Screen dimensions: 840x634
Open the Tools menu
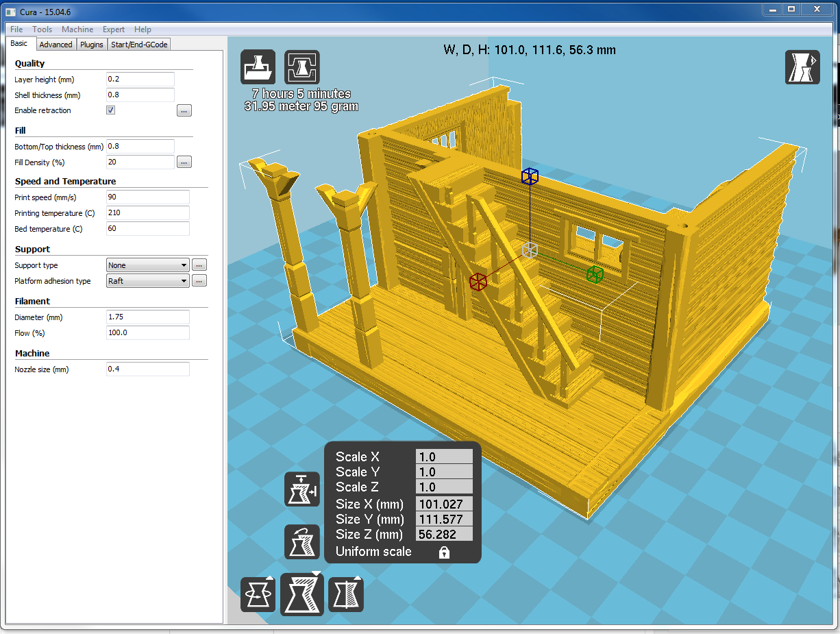coord(42,29)
